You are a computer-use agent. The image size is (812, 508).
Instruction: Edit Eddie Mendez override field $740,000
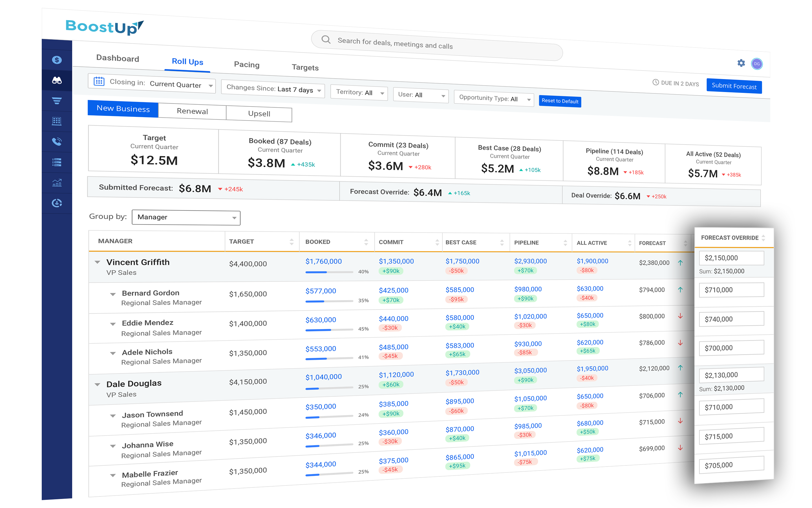[731, 319]
